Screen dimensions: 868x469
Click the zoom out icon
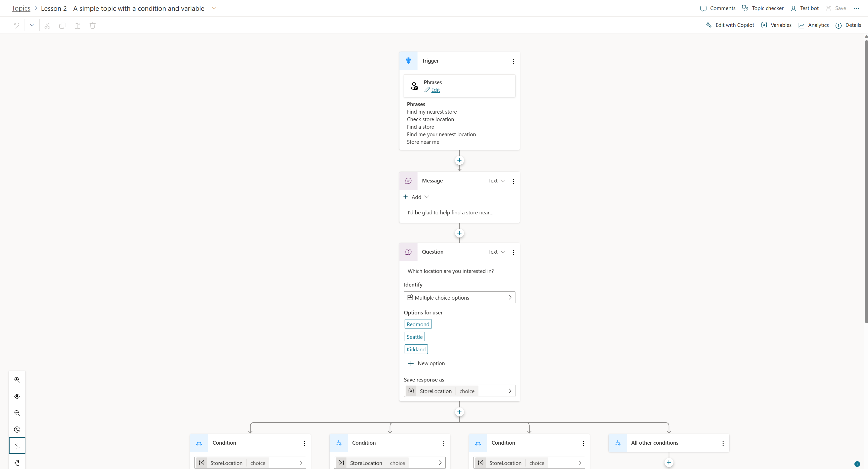tap(17, 412)
